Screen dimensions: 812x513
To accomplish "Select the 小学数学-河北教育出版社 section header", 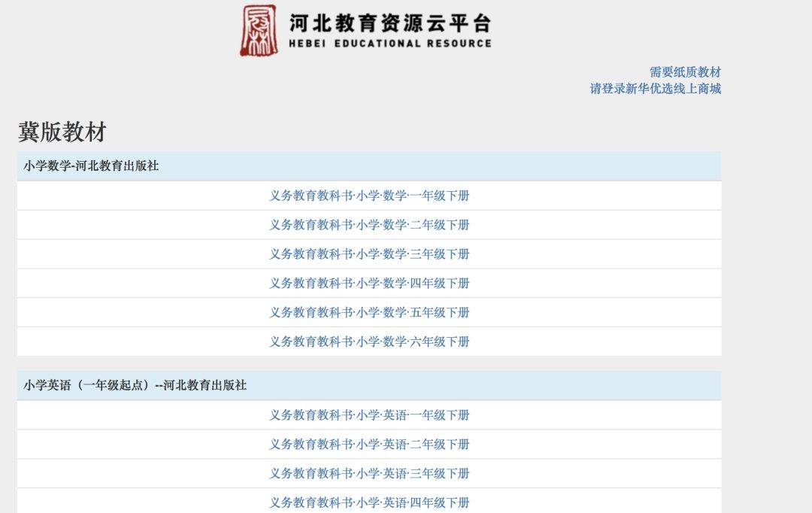I will [91, 166].
